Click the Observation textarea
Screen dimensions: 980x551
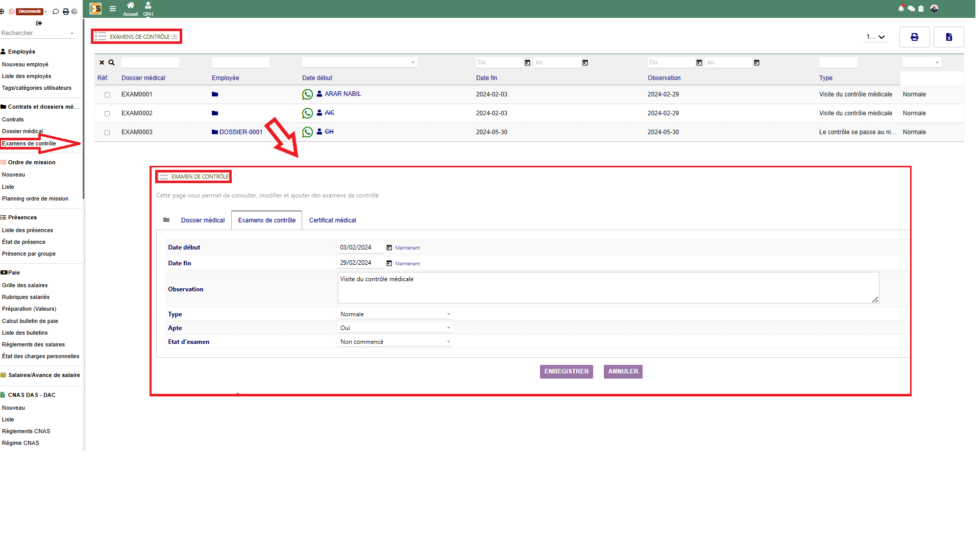pos(608,288)
